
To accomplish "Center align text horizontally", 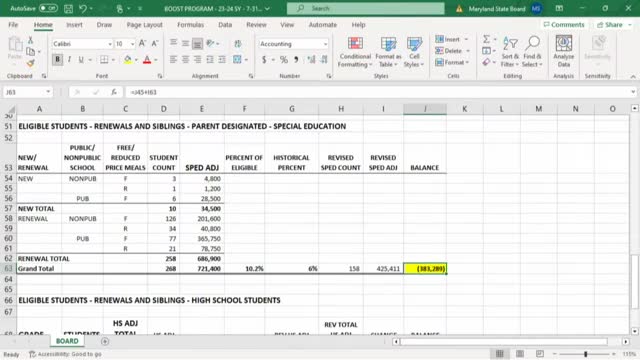I will click(185, 60).
